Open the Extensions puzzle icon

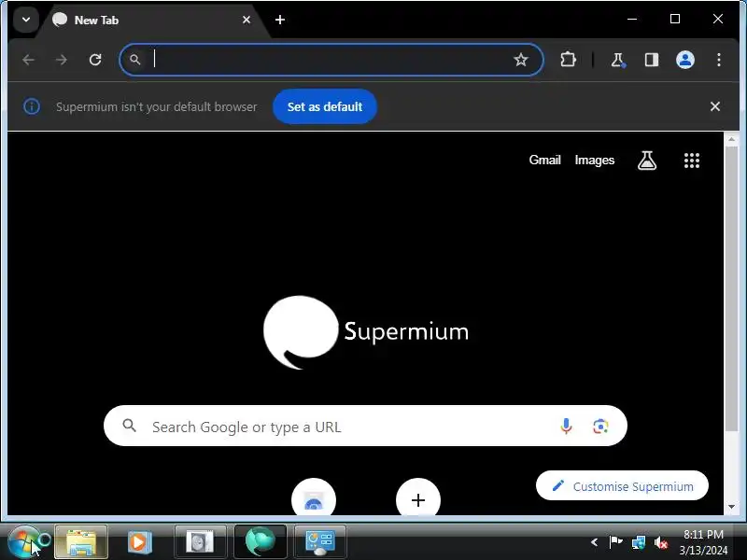click(x=568, y=60)
